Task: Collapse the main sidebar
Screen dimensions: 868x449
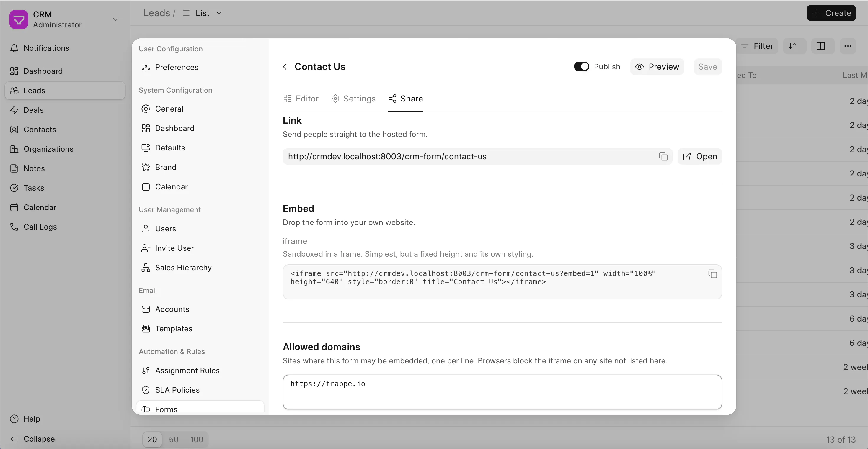Action: pyautogui.click(x=65, y=439)
